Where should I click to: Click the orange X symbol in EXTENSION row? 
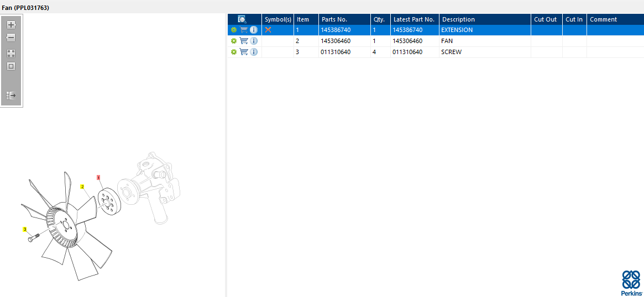268,30
